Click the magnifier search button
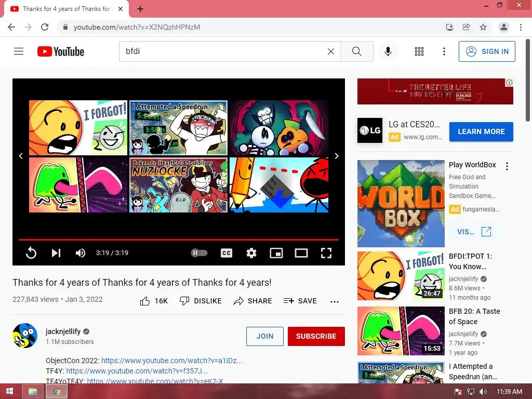This screenshot has height=399, width=532. tap(356, 51)
